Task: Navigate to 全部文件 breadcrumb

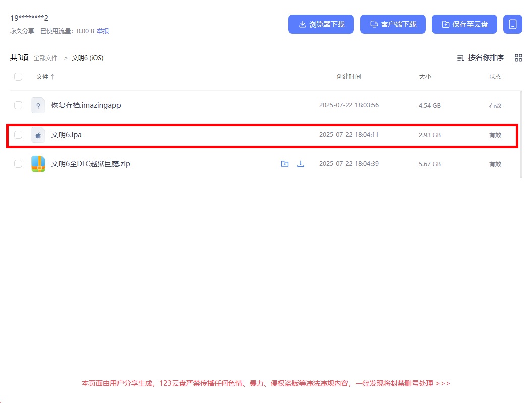Action: [46, 58]
